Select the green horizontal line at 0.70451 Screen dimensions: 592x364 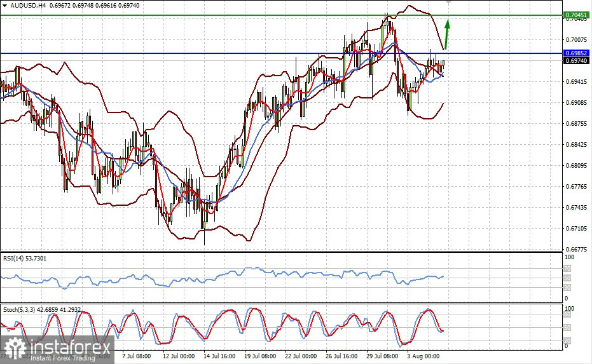[x=281, y=15]
